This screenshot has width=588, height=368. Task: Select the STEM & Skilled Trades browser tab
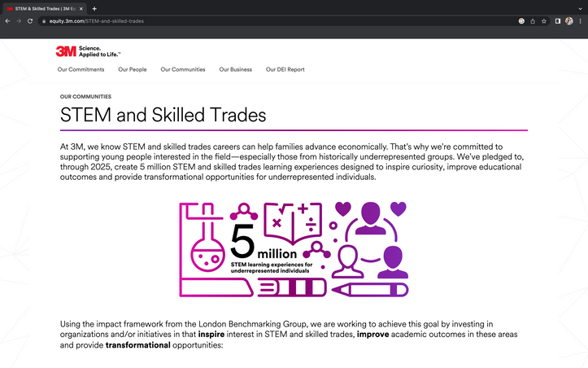coord(44,9)
